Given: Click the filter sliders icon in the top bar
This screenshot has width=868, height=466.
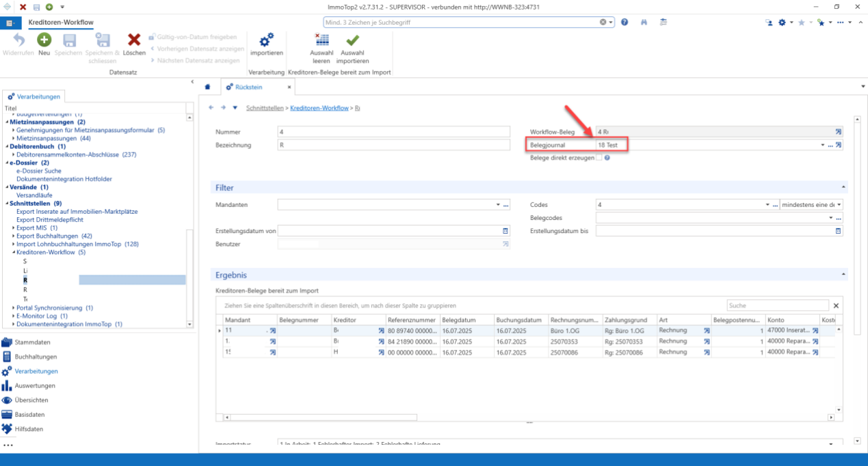Looking at the screenshot, I should click(x=663, y=23).
